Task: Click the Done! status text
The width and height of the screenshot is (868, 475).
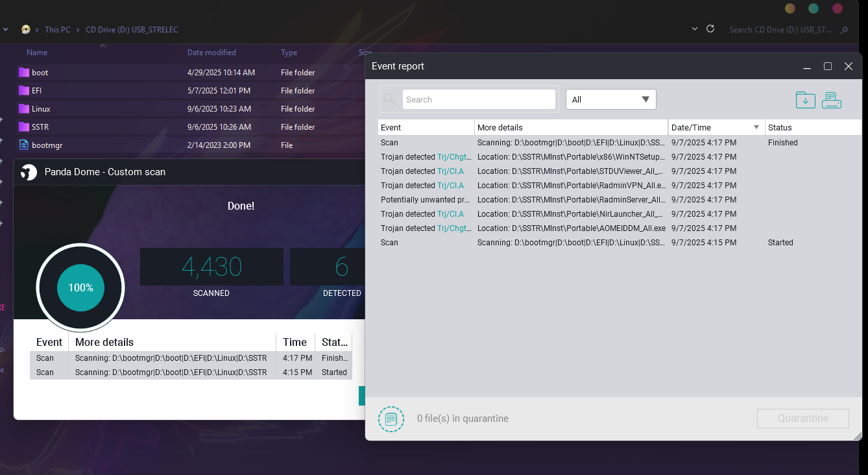Action: (x=241, y=206)
